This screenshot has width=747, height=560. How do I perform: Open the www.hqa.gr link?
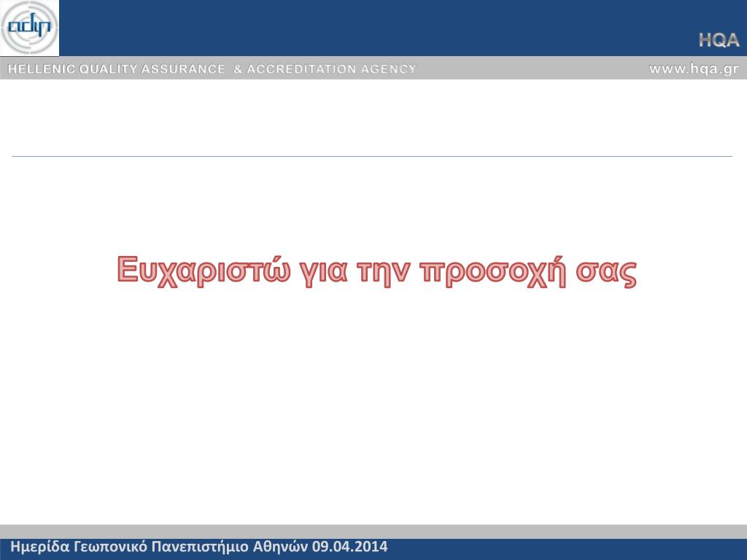[694, 69]
